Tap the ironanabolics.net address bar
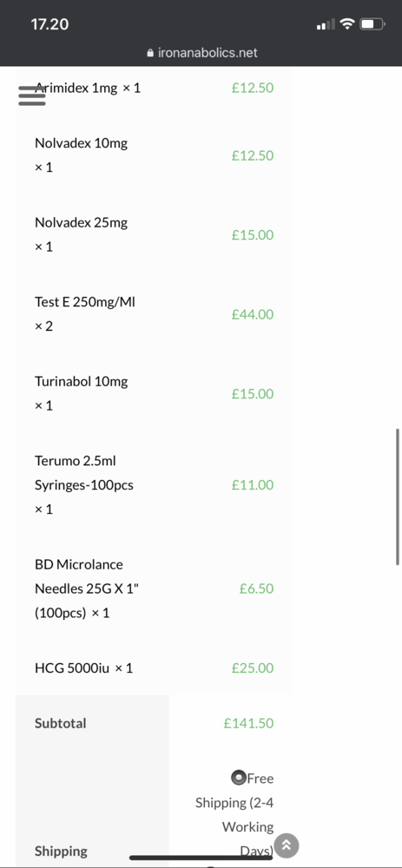This screenshot has height=868, width=402. click(x=202, y=53)
